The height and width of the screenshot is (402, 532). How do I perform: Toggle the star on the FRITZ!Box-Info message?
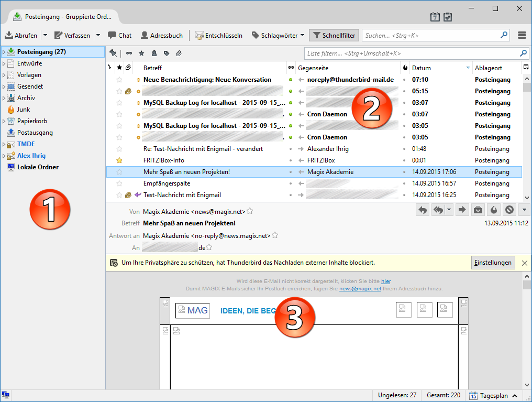(119, 160)
